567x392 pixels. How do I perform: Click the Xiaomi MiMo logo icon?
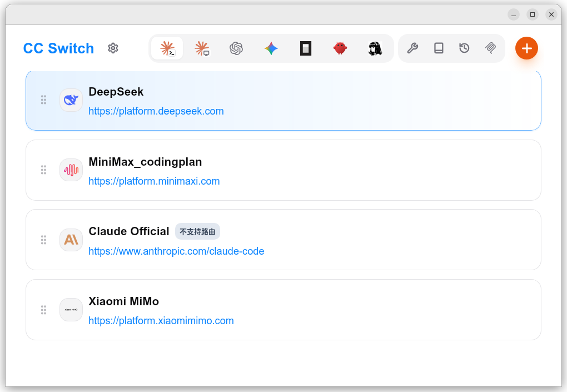(71, 310)
